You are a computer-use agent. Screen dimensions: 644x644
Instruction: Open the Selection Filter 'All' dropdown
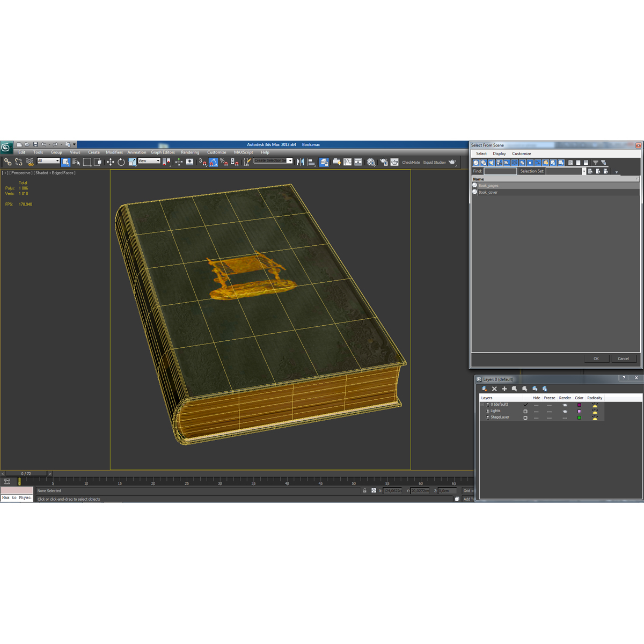click(48, 160)
